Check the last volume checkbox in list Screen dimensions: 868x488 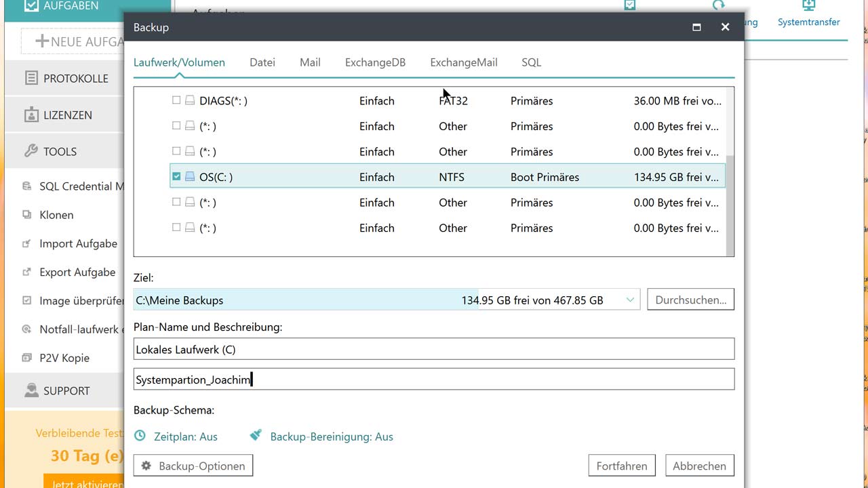tap(176, 228)
